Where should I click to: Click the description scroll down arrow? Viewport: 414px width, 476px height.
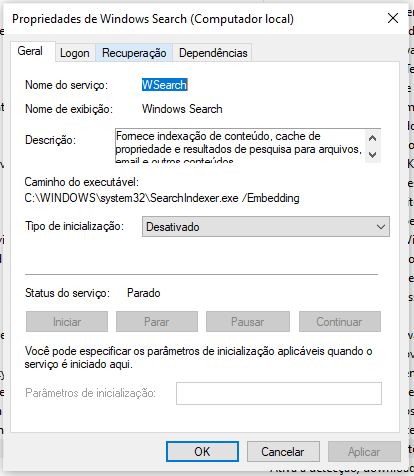click(x=373, y=155)
